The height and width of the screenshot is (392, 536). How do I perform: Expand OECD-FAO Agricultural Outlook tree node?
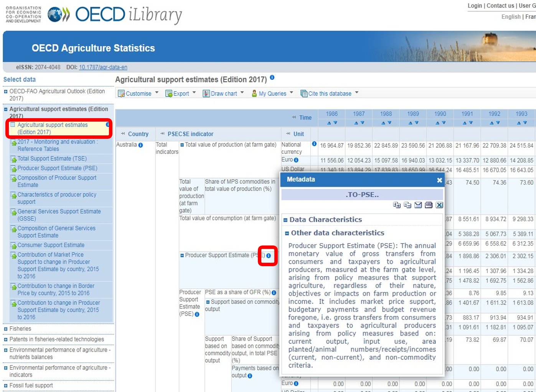(x=6, y=92)
